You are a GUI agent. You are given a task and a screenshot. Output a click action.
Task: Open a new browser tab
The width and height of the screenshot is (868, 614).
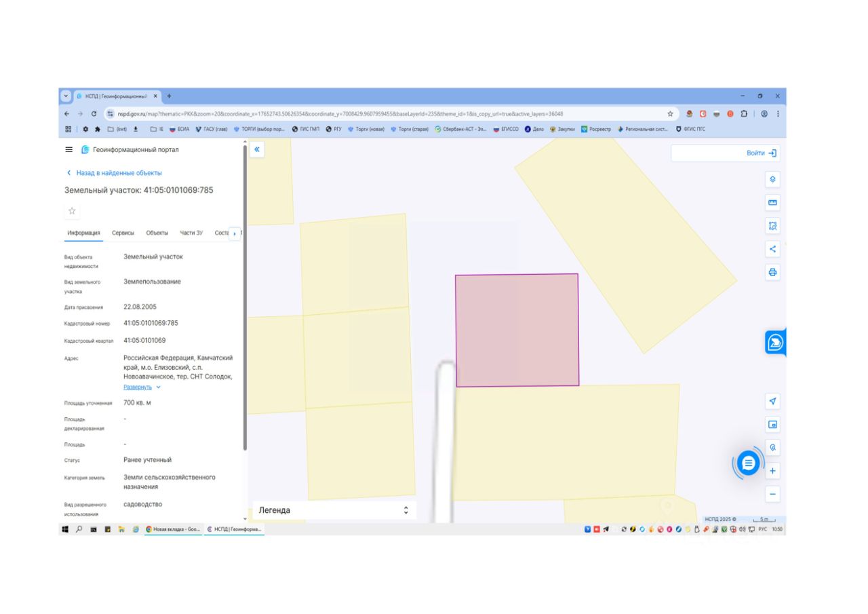[169, 96]
